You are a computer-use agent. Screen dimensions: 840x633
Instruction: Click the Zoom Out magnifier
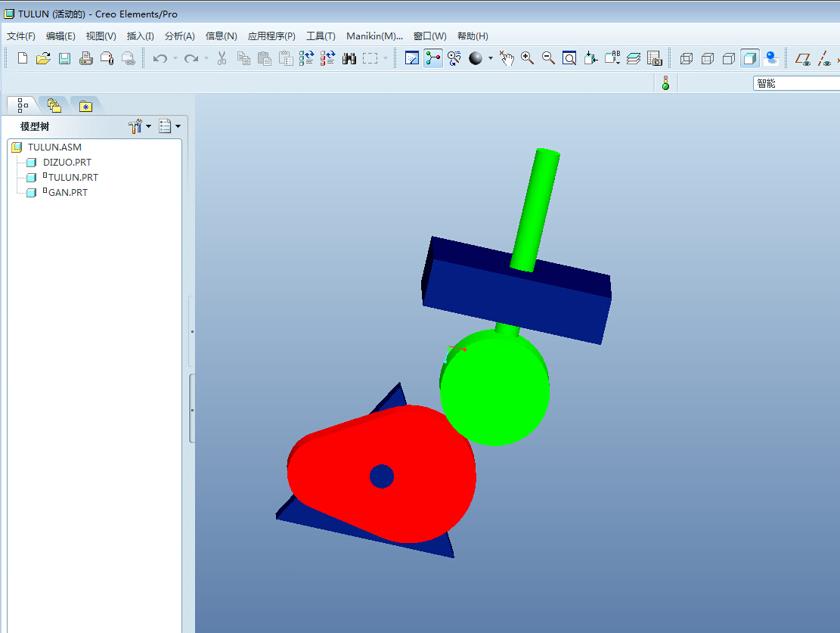point(548,58)
